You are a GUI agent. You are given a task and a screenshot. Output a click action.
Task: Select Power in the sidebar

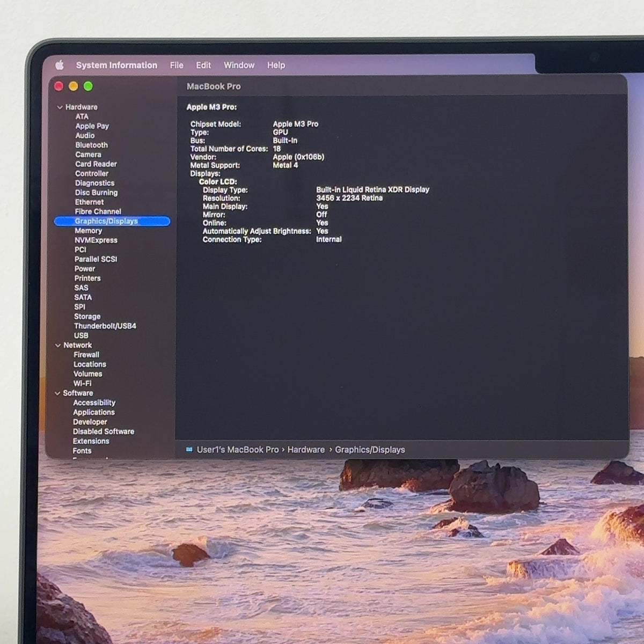(x=85, y=269)
